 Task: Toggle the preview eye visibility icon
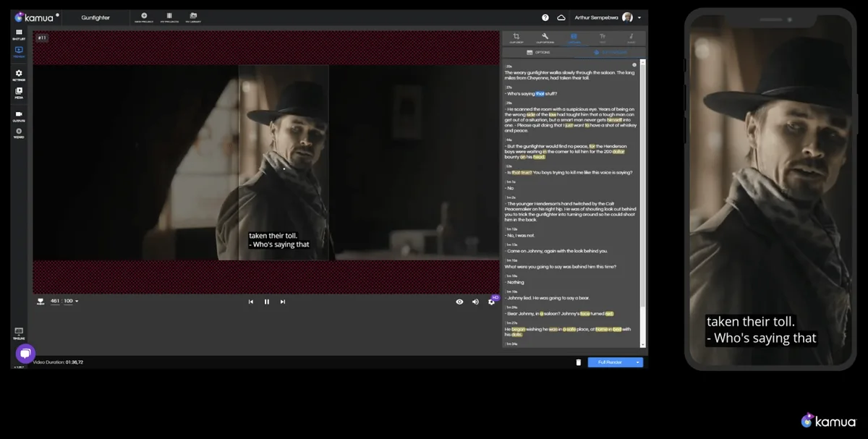pyautogui.click(x=459, y=302)
